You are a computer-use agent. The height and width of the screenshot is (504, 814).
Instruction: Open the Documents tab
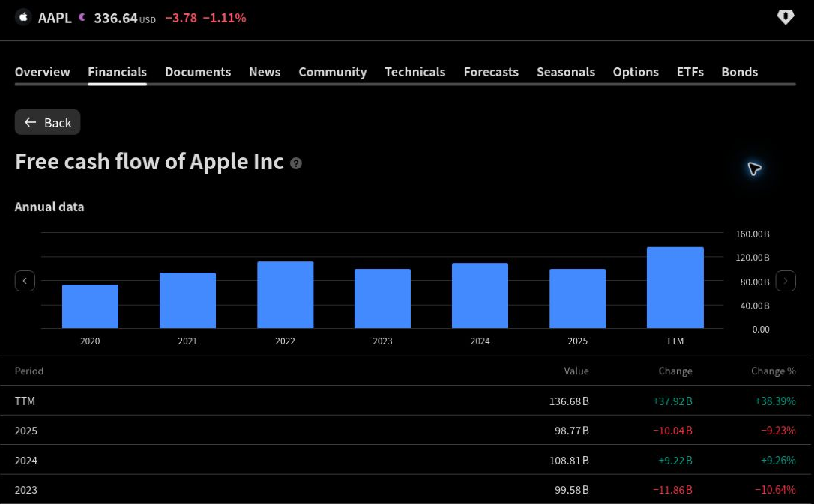click(198, 72)
